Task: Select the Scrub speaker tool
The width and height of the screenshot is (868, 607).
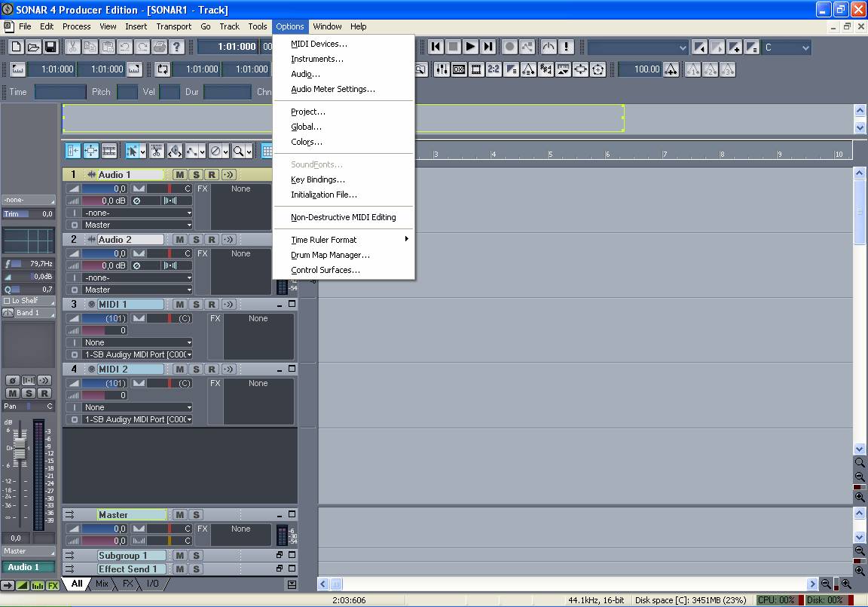Action: pos(174,151)
